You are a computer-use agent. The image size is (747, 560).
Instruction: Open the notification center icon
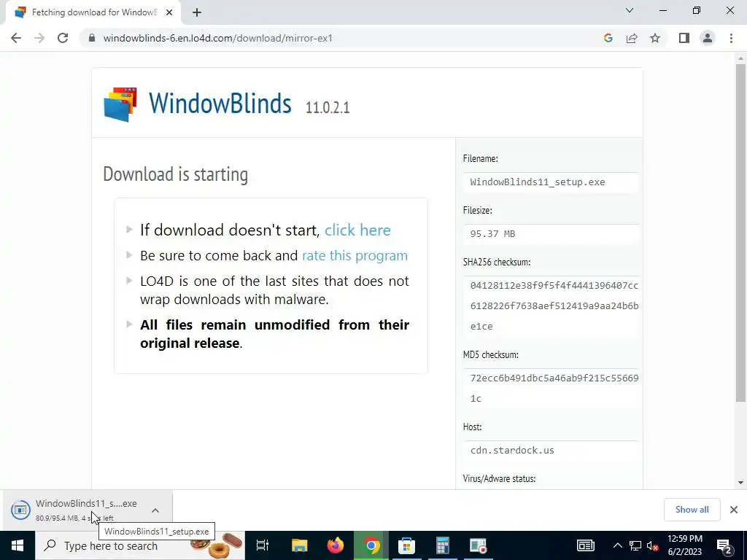(724, 545)
